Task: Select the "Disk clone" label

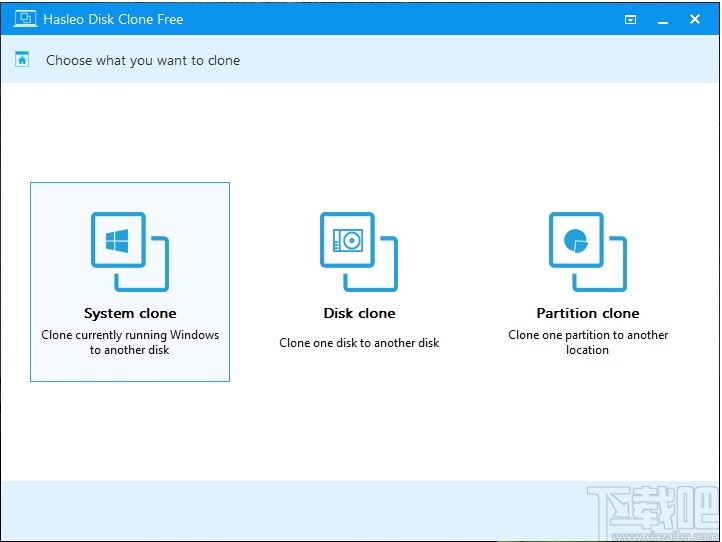Action: point(359,313)
